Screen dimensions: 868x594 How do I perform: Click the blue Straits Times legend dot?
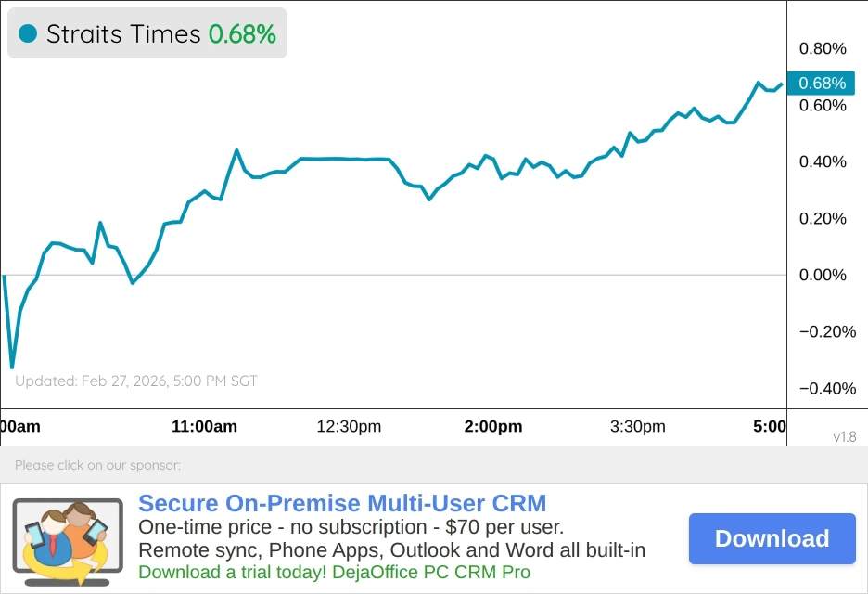click(x=28, y=34)
